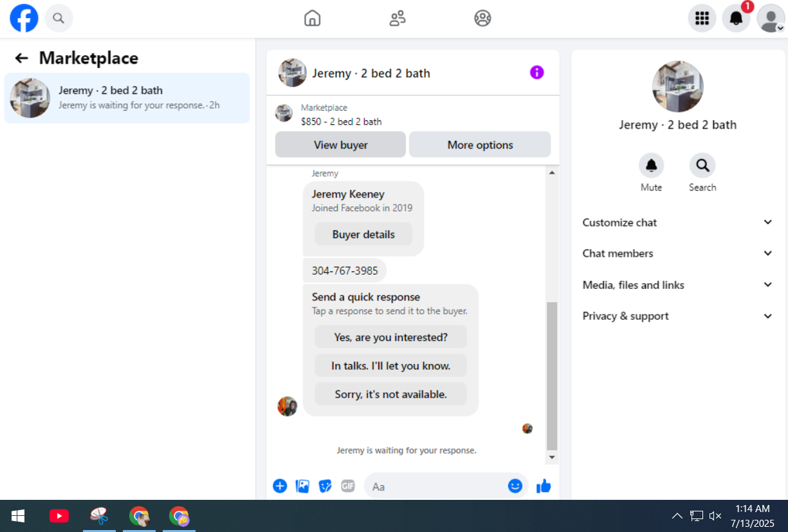Open More options for the listing

480,145
